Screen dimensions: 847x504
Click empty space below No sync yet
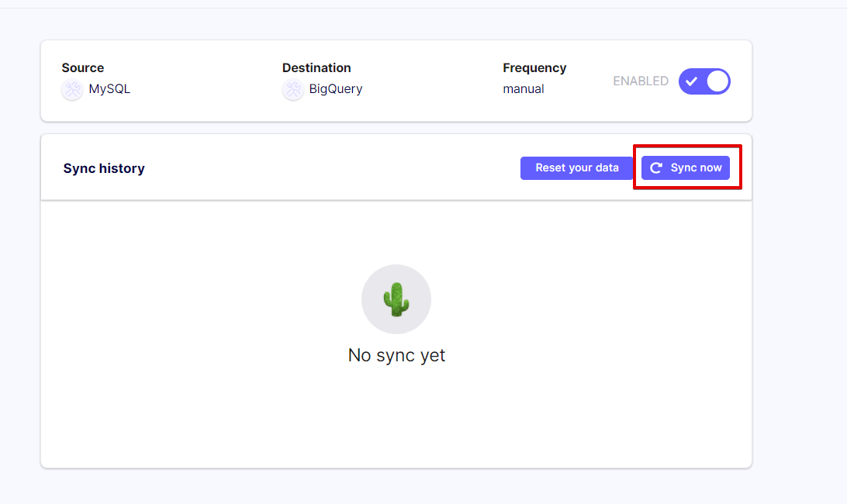point(396,419)
